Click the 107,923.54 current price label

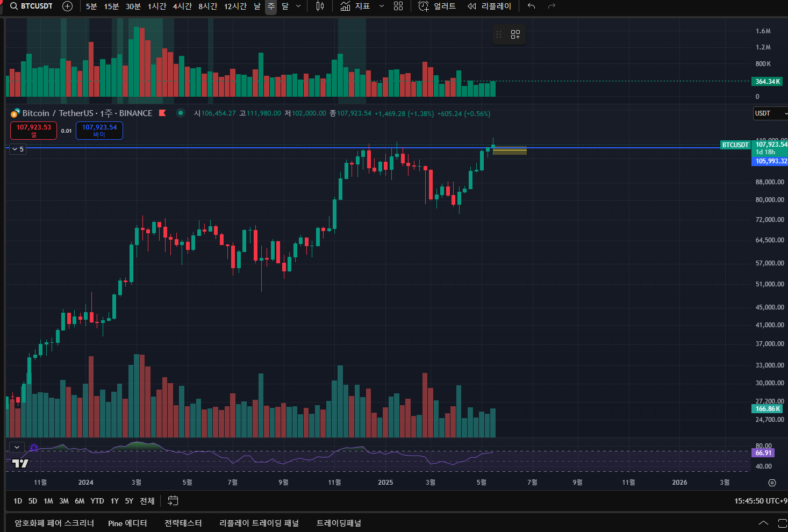coord(771,145)
